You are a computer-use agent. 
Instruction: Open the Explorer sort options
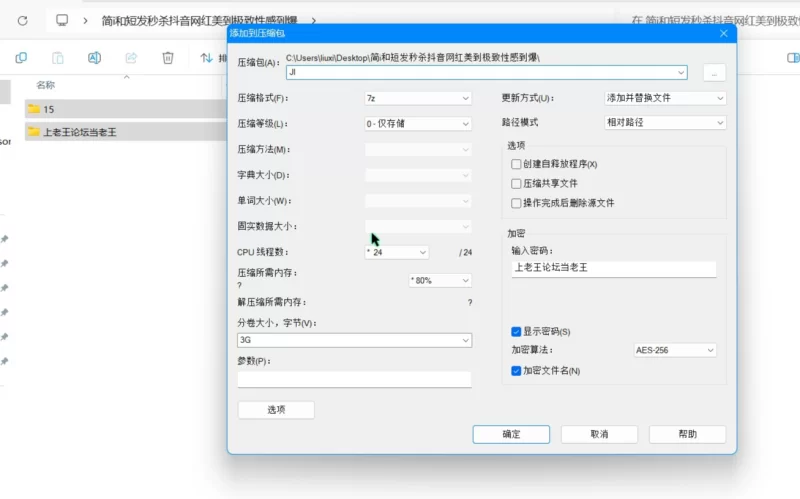[x=213, y=58]
